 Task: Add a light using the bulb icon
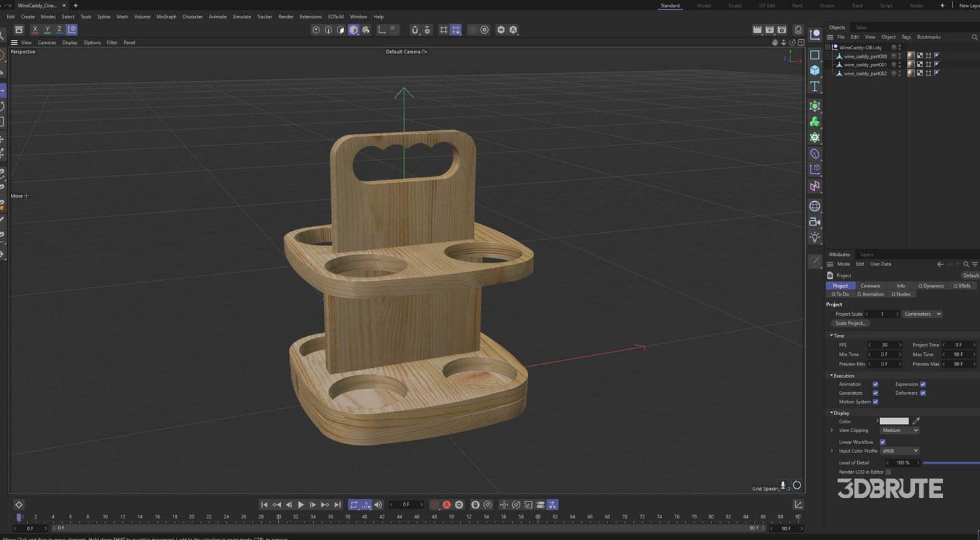point(815,235)
